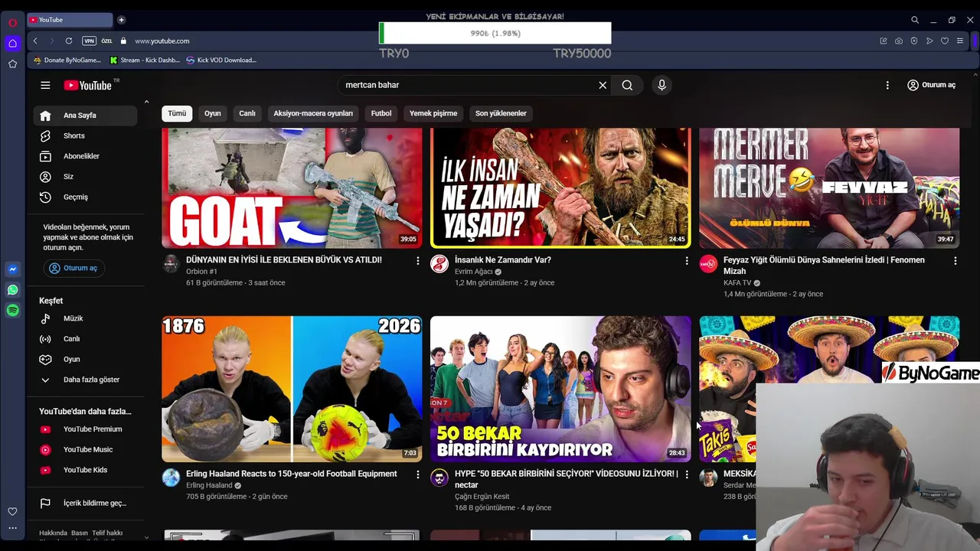Open YouTube Music link
980x551 pixels.
coord(85,450)
